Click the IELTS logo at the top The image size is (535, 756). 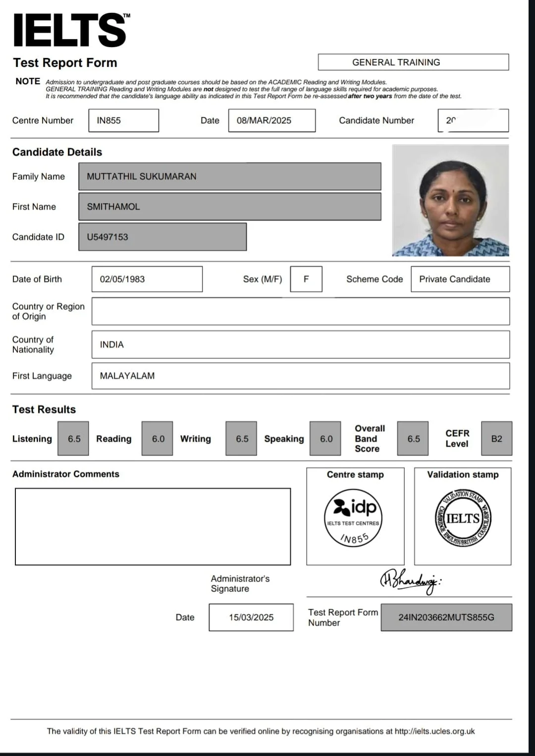[72, 30]
